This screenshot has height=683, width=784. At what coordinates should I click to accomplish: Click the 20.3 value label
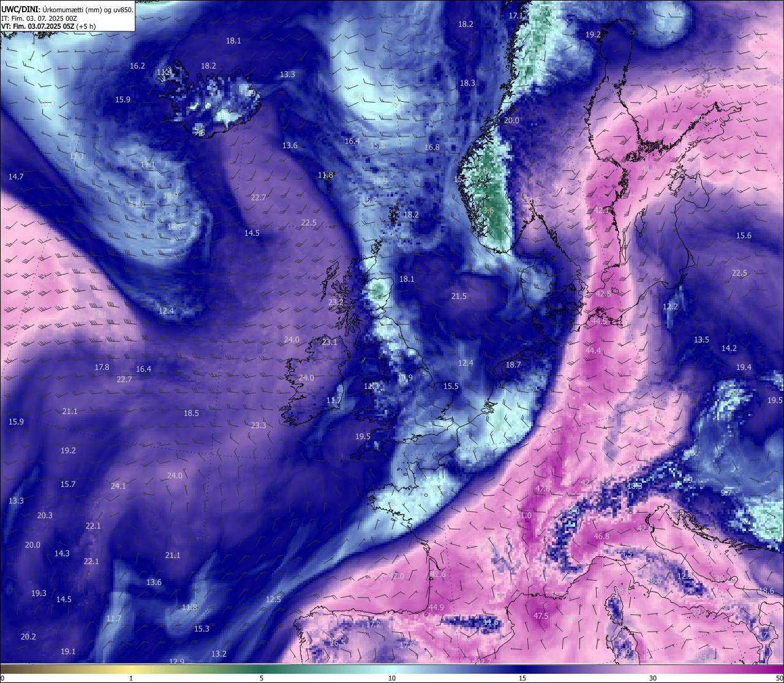coord(45,515)
